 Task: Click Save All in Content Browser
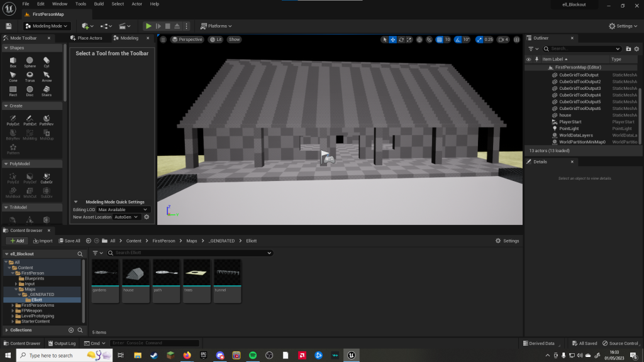[x=69, y=241]
